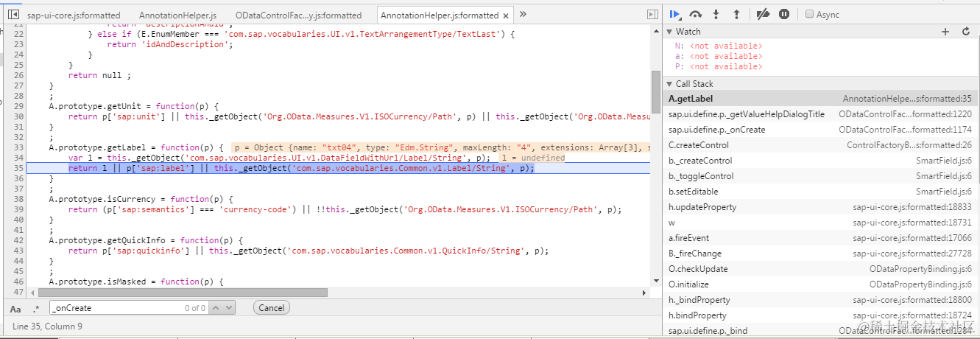Toggle regular expression search .*
Screen dimensions: 980x339
(36, 308)
